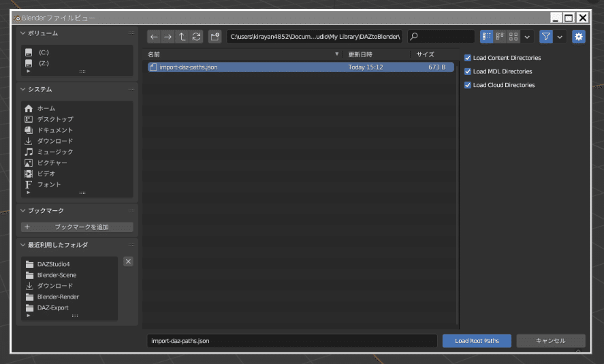Sort by 更新日時 column header
Screen dimensions: 604x364
click(376, 54)
